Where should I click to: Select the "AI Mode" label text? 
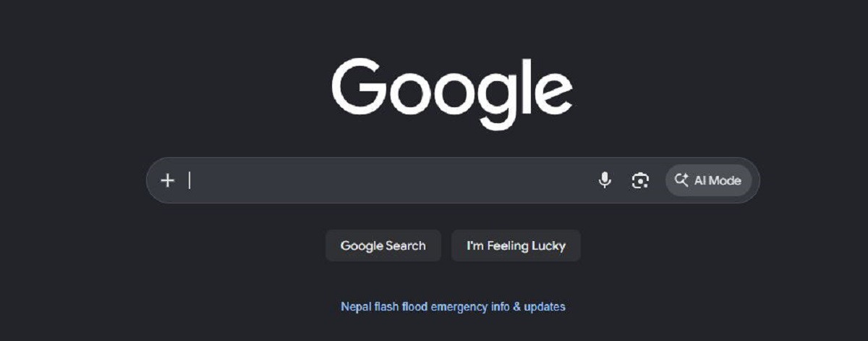[x=718, y=181]
